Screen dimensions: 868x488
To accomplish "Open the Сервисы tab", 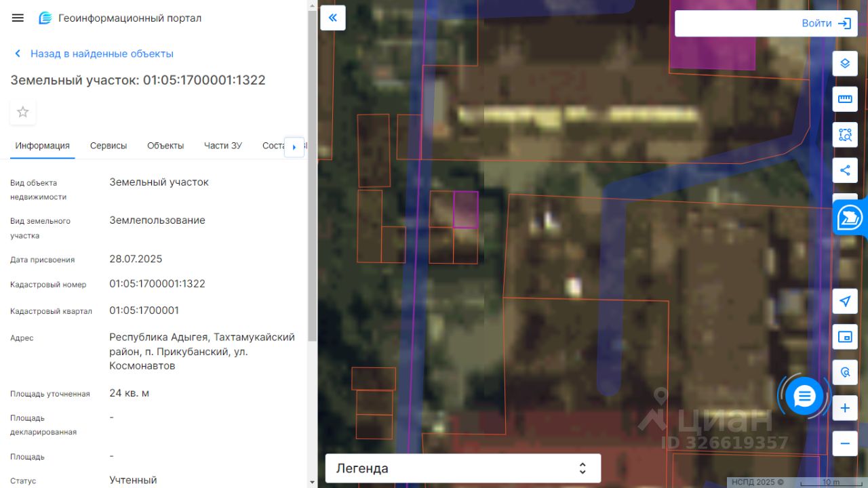I will [x=108, y=146].
